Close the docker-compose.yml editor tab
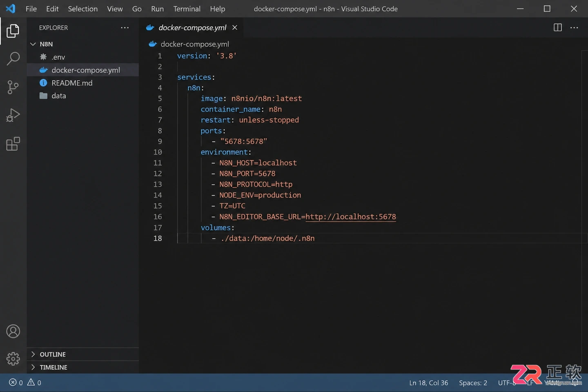The width and height of the screenshot is (588, 392). tap(235, 27)
